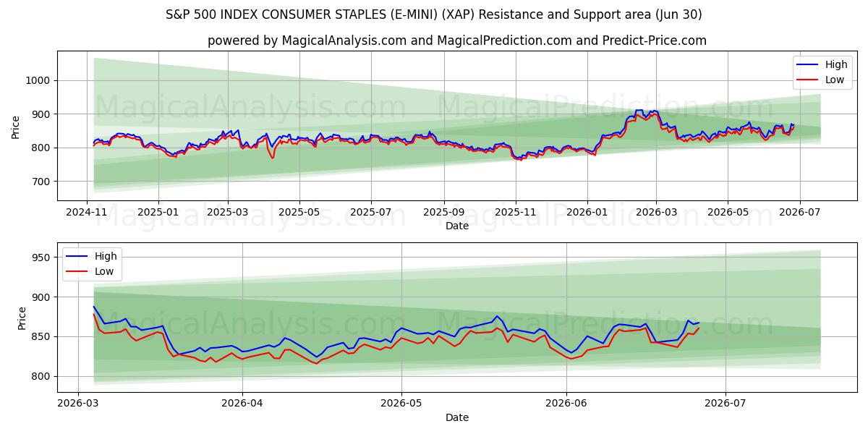Image resolution: width=868 pixels, height=434 pixels.
Task: Click the 900 price tick on top chart
Action: (41, 114)
